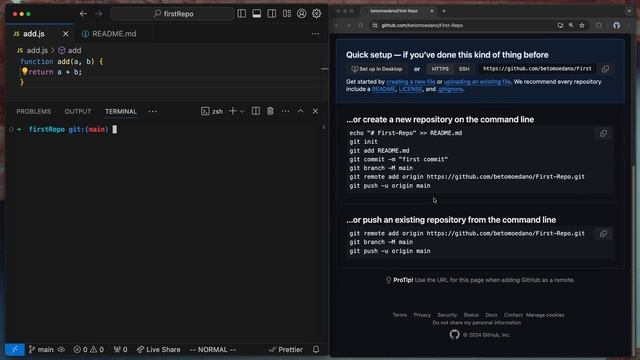This screenshot has width=640, height=360.
Task: Copy repository URL to clipboard
Action: click(x=605, y=69)
